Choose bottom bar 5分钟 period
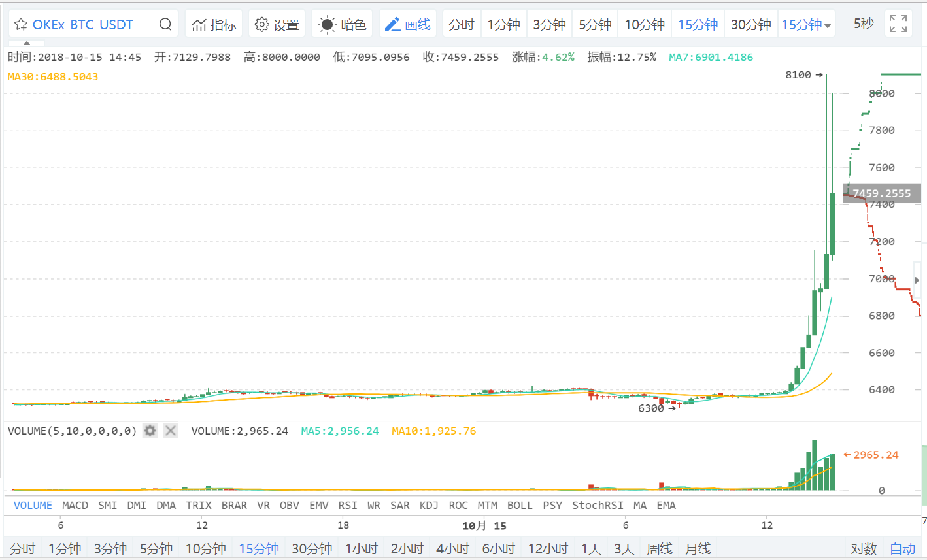 click(156, 549)
